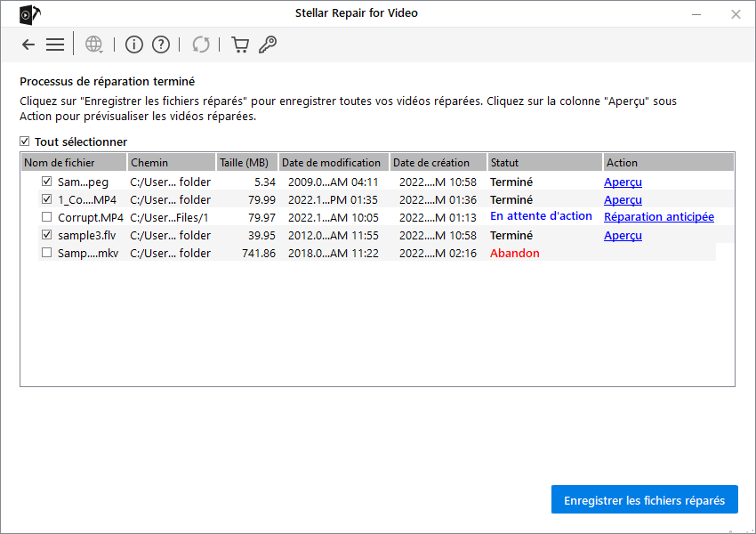Sort by 'Nom de fichier' column header
Image resolution: width=756 pixels, height=534 pixels.
coord(74,163)
